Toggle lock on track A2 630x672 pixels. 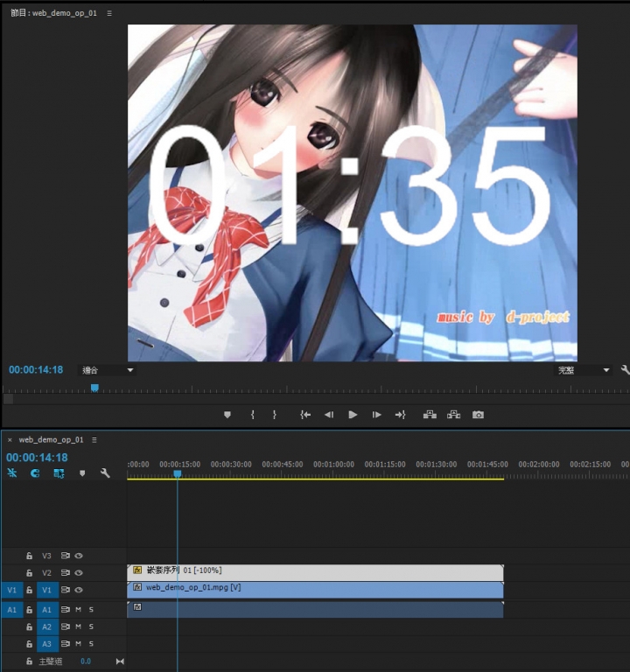click(29, 626)
